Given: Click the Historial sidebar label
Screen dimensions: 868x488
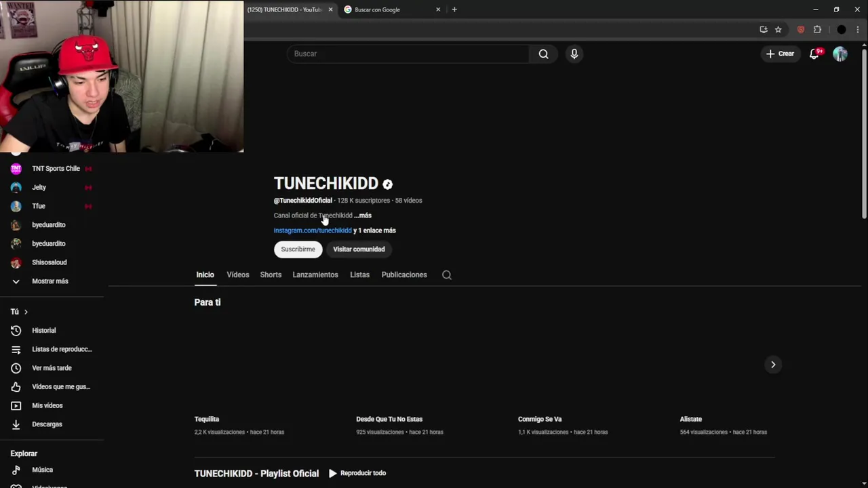Looking at the screenshot, I should 44,331.
